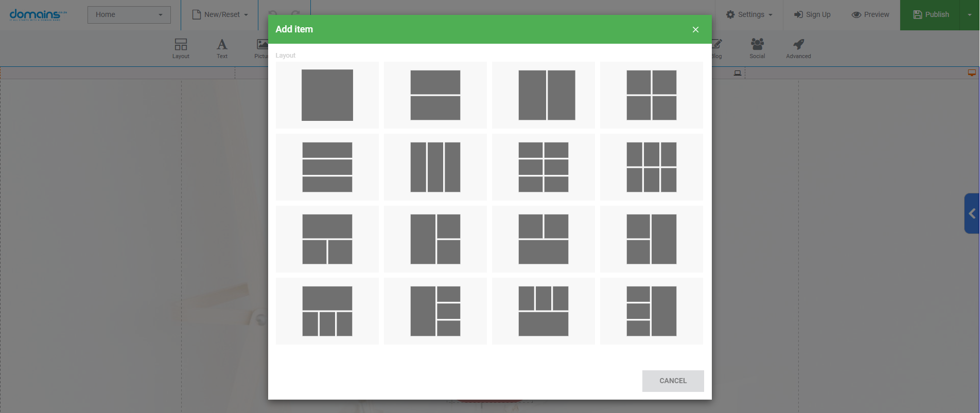
Task: Choose the two stacked rows layout
Action: pyautogui.click(x=435, y=95)
